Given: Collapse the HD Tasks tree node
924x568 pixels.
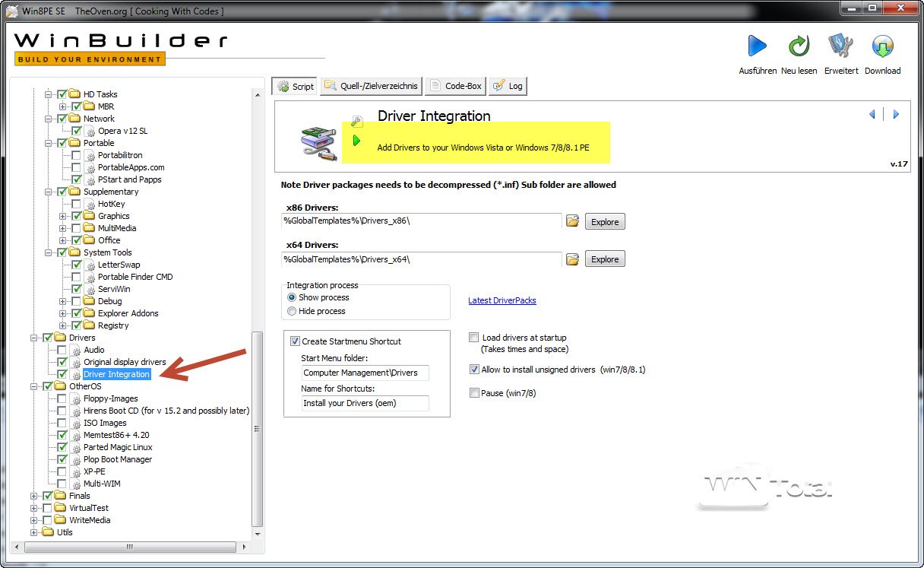Looking at the screenshot, I should coord(49,94).
